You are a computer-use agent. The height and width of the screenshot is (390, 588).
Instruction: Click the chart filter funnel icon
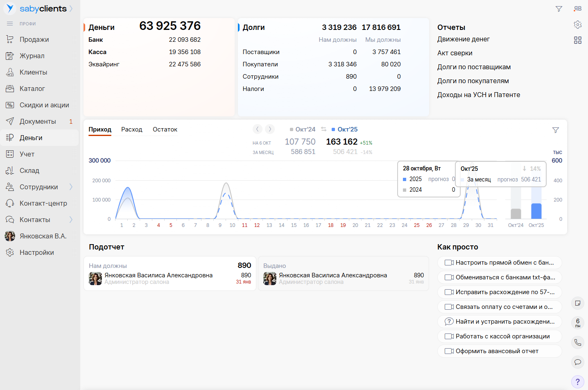tap(556, 130)
